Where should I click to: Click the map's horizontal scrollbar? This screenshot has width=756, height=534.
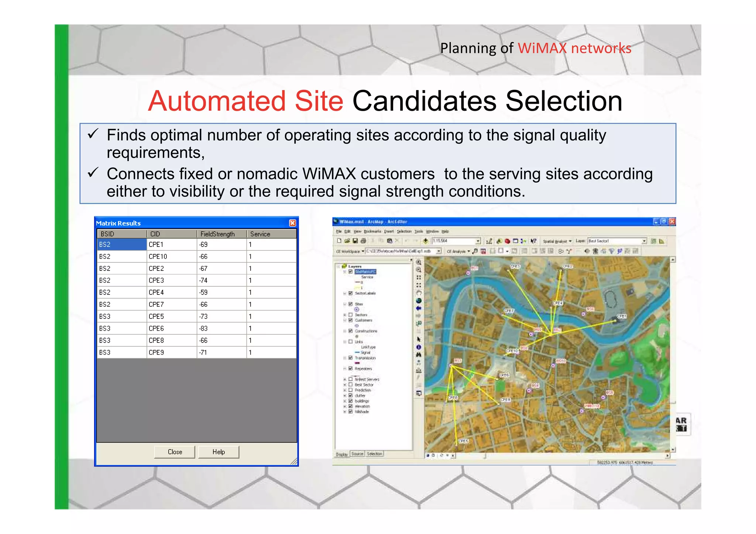[x=561, y=456]
